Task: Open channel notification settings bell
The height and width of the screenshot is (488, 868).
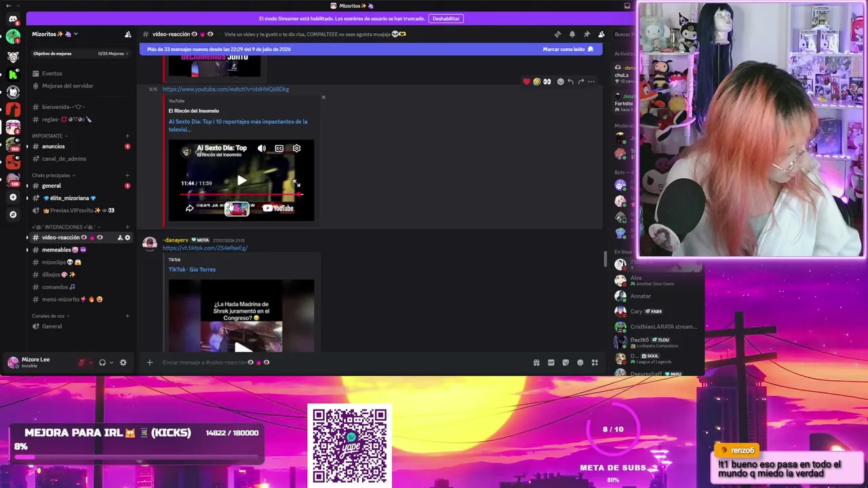Action: click(x=572, y=34)
